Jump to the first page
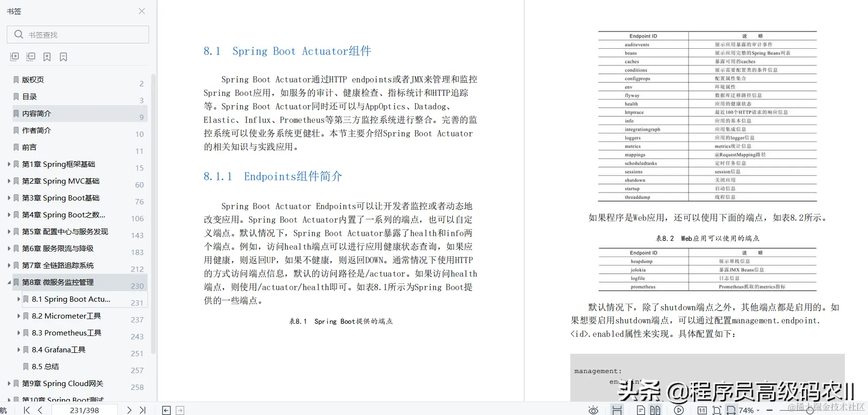 [27, 410]
